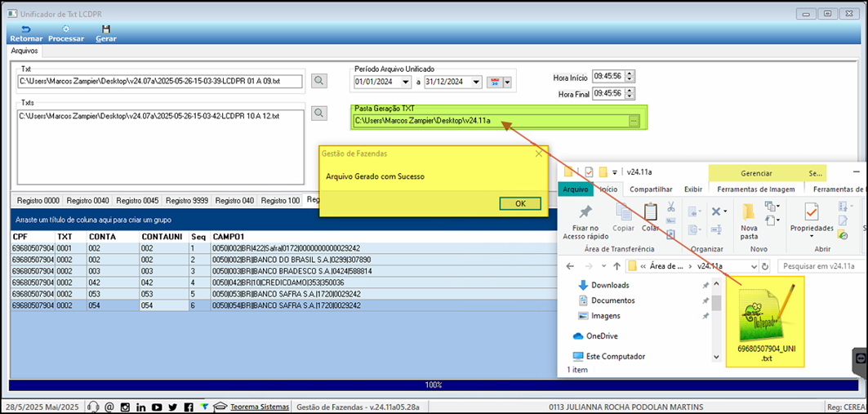Click the Processar gear icon
This screenshot has width=868, height=414.
[66, 29]
